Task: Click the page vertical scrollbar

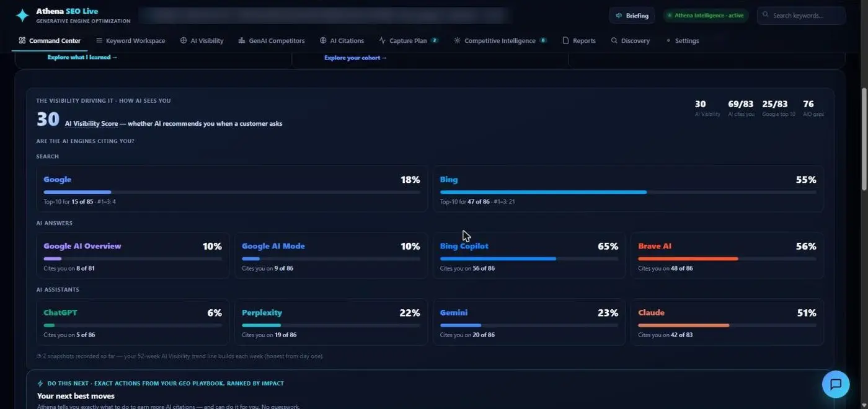Action: pos(864,139)
